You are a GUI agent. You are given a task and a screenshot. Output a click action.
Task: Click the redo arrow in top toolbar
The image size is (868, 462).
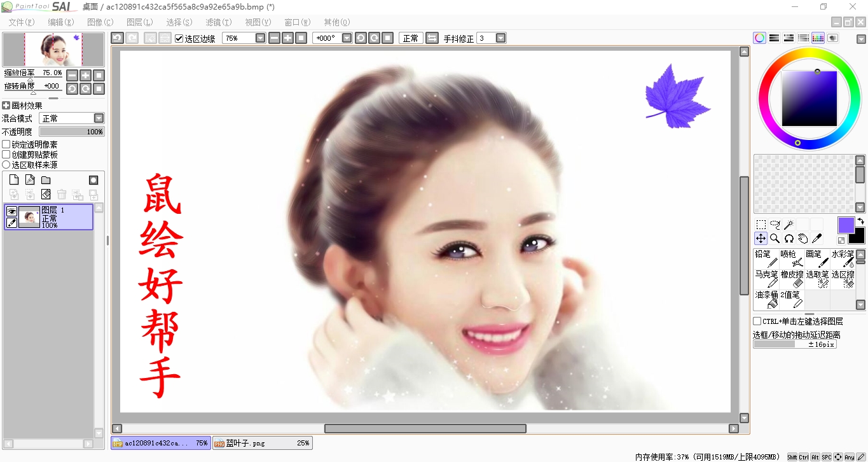tap(132, 38)
